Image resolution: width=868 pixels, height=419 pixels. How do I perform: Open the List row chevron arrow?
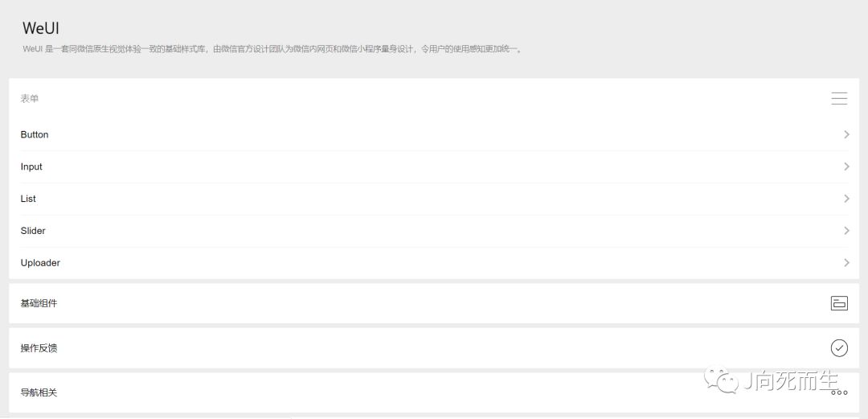point(846,199)
